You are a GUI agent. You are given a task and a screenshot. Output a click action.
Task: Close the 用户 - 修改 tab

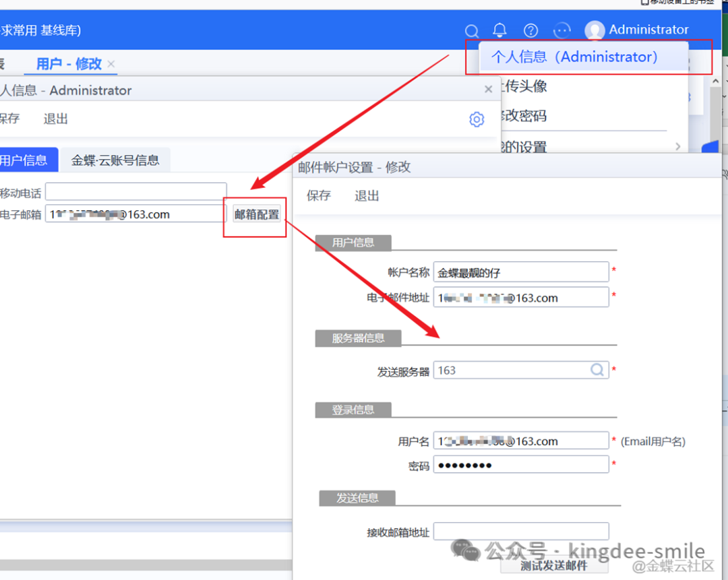click(x=112, y=64)
